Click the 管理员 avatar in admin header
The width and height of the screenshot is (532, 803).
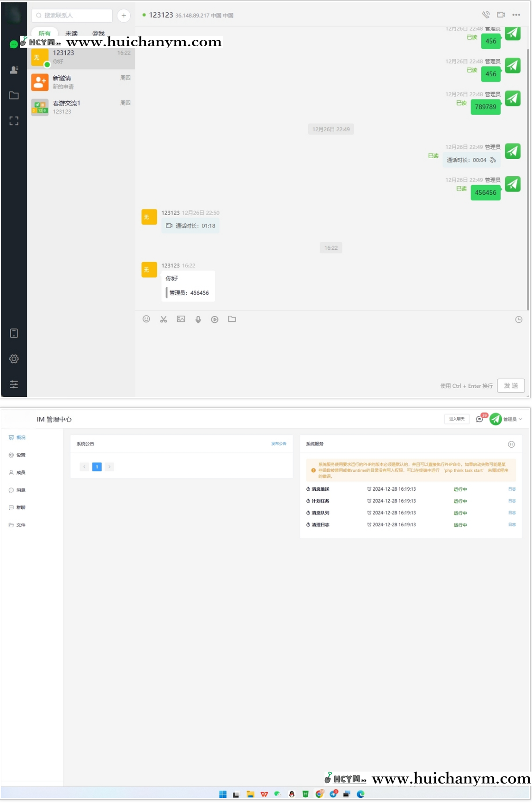tap(495, 419)
